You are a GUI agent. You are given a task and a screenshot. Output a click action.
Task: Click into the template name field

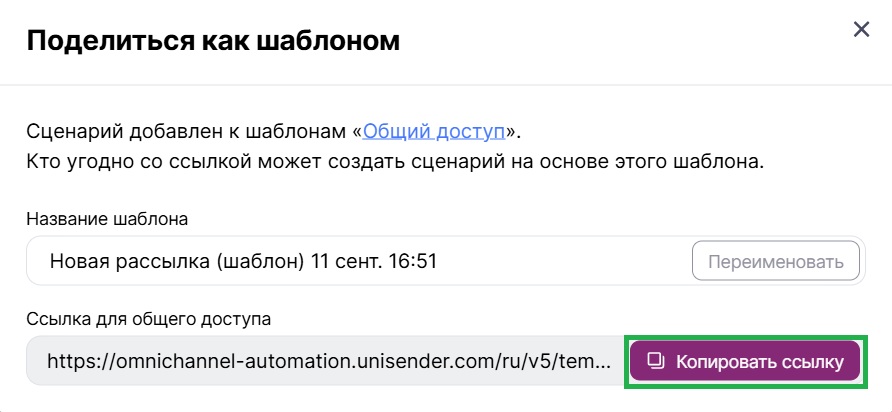[x=360, y=263]
